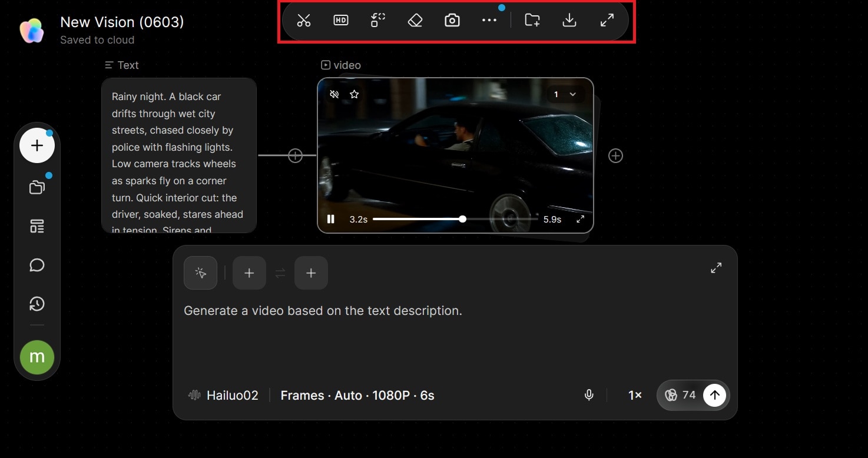Rename project title New Vision (0603)
This screenshot has height=458, width=868.
tap(122, 22)
